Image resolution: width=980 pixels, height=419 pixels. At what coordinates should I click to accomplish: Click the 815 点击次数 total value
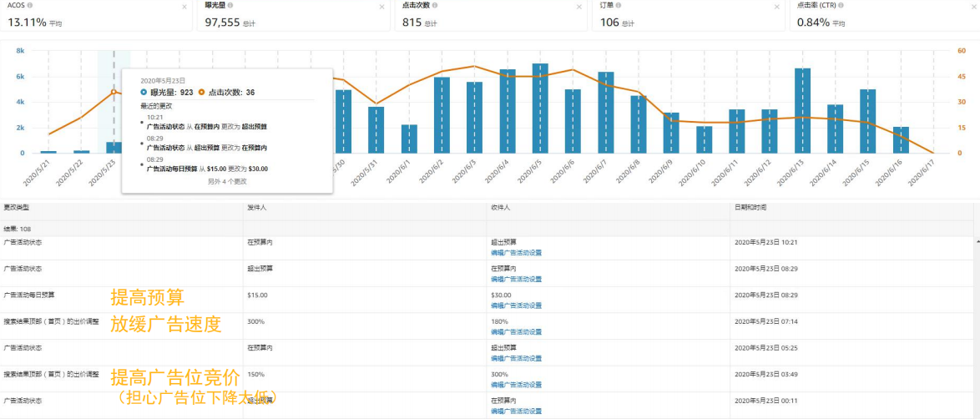tap(412, 23)
